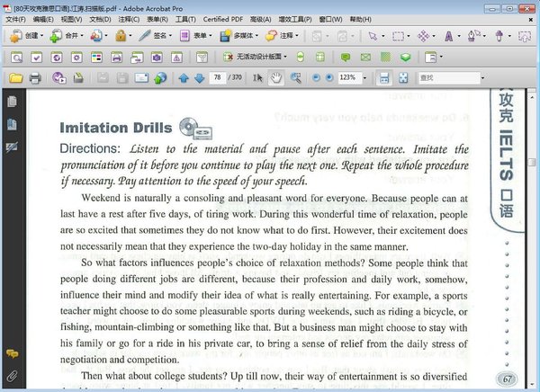Open the zoom percentage dropdown arrow
This screenshot has width=540, height=392.
coord(364,78)
